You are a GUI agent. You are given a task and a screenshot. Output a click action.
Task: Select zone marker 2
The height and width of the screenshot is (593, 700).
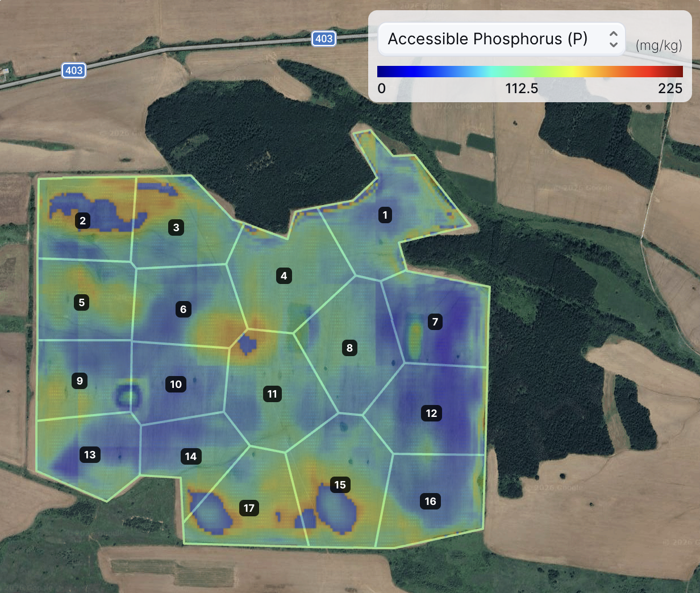(x=83, y=221)
